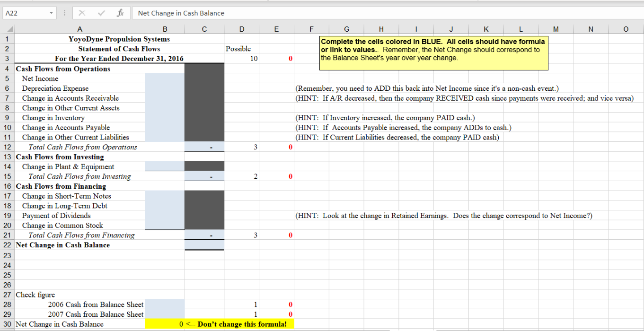Click the vertical ellipsis beside the Name Box
Image resolution: width=644 pixels, height=331 pixels.
coord(64,13)
